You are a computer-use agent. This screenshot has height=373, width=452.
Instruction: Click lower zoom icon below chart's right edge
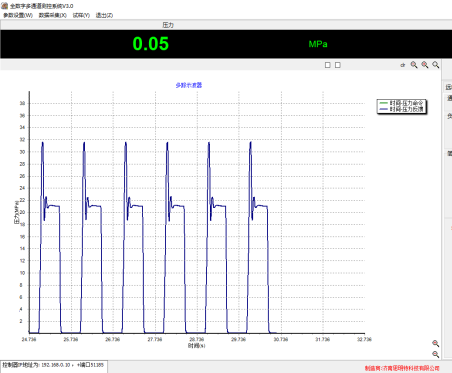tap(435, 354)
